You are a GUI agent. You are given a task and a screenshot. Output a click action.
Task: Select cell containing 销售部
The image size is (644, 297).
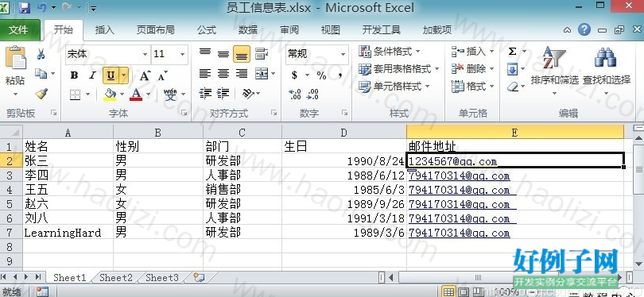tap(242, 190)
